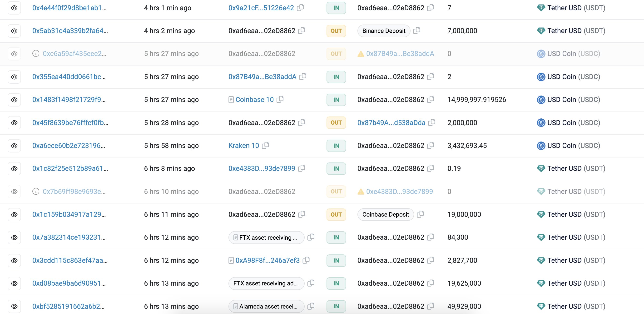This screenshot has height=314, width=644.
Task: Click the 14,999,997.919526 amount value
Action: tap(476, 100)
